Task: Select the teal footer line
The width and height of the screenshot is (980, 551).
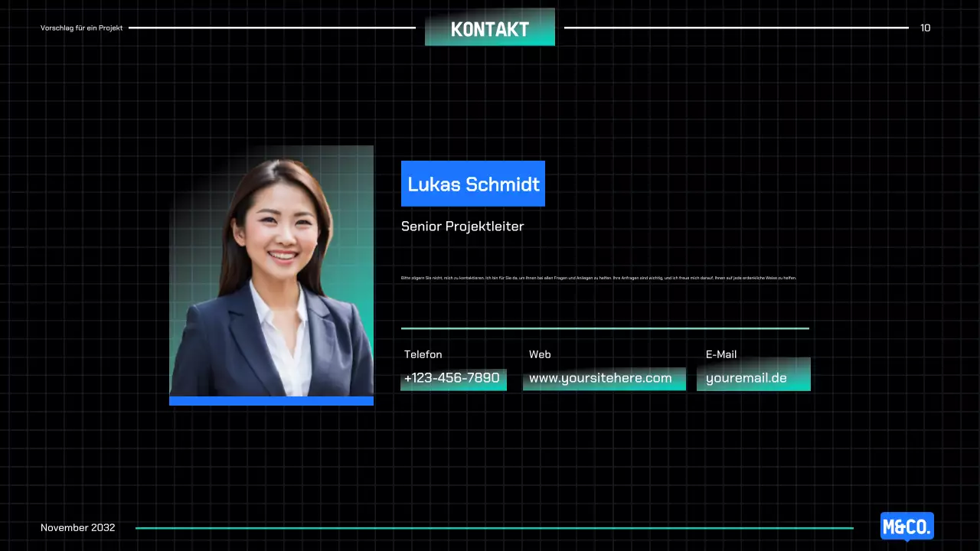Action: [x=494, y=528]
